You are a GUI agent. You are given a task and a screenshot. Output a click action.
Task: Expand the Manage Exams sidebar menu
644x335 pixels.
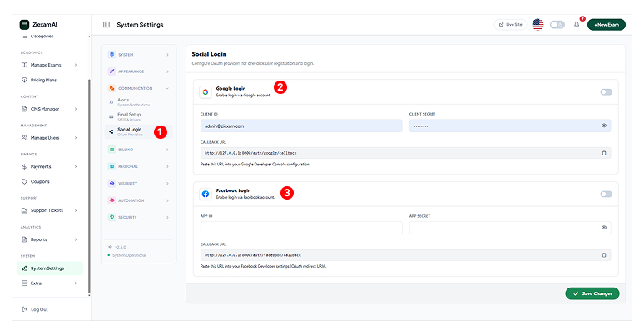pyautogui.click(x=50, y=65)
